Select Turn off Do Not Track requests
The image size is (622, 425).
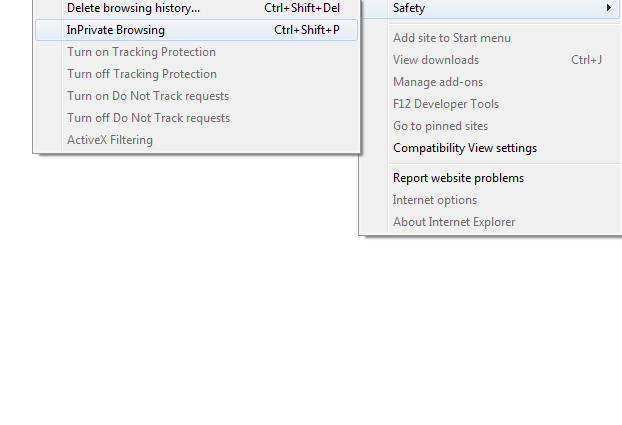pyautogui.click(x=148, y=118)
